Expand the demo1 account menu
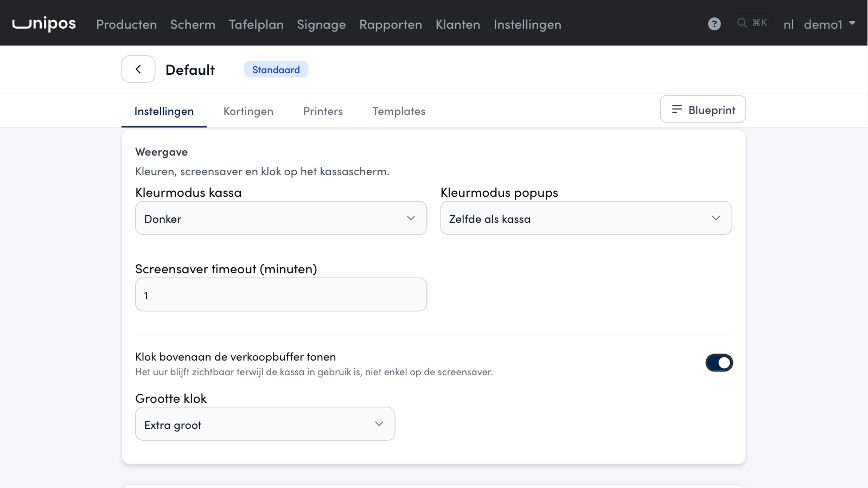868x488 pixels. tap(829, 24)
